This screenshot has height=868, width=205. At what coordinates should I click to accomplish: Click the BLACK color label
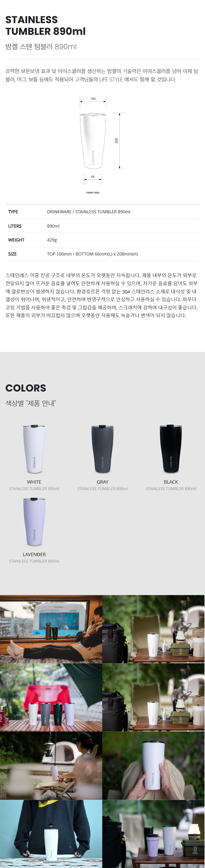[171, 482]
